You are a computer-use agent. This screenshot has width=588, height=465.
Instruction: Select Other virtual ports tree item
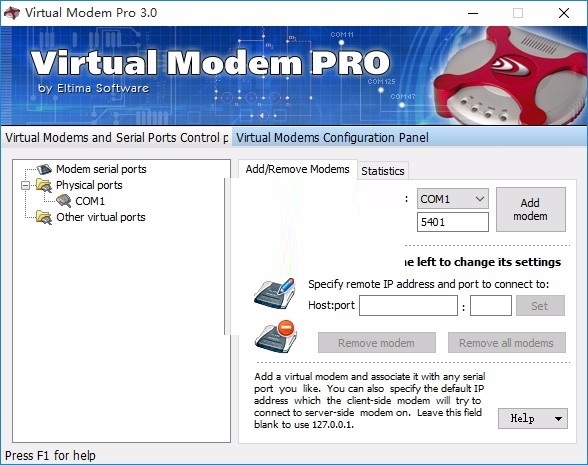click(x=101, y=217)
